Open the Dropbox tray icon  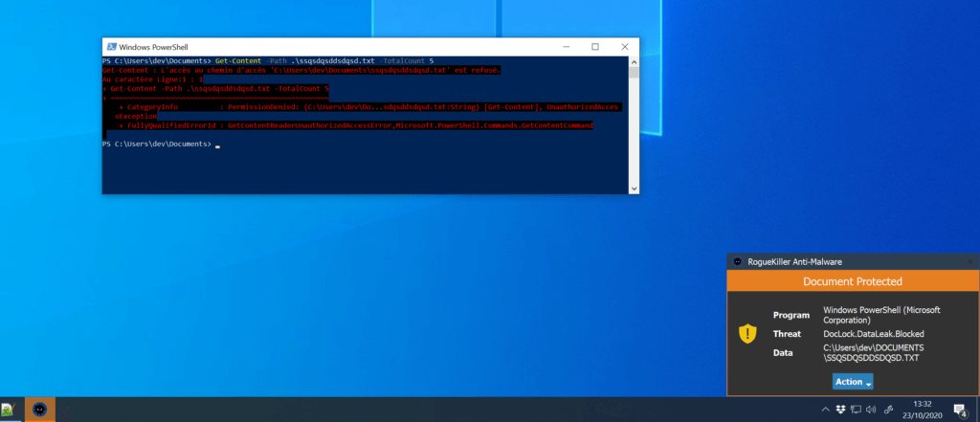[x=840, y=409]
